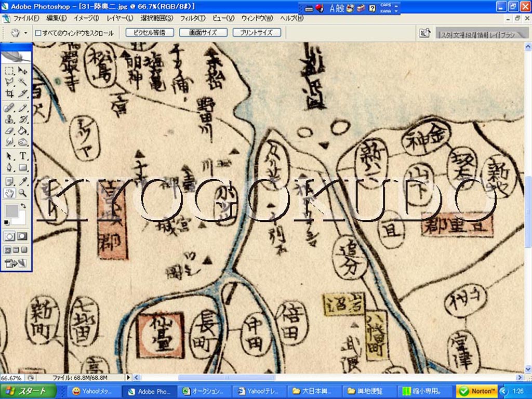Switch to Standard edit mode
The width and height of the screenshot is (532, 399).
[x=9, y=236]
